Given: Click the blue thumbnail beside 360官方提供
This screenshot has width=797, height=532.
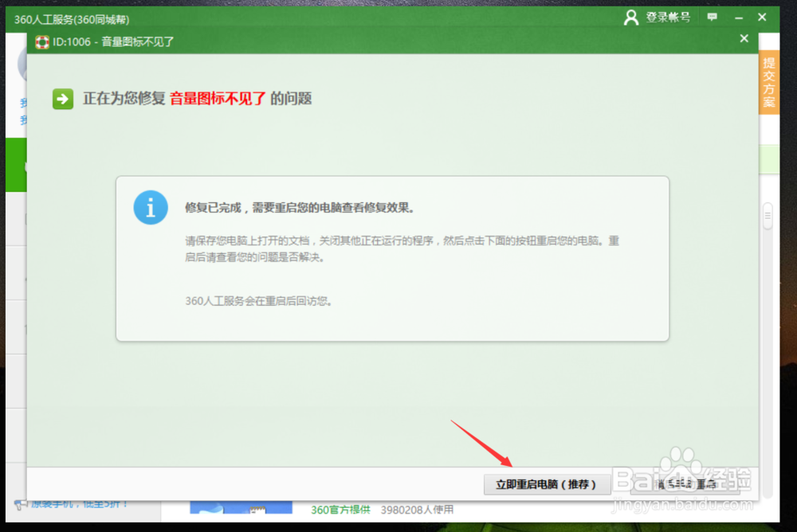Looking at the screenshot, I should (x=241, y=507).
